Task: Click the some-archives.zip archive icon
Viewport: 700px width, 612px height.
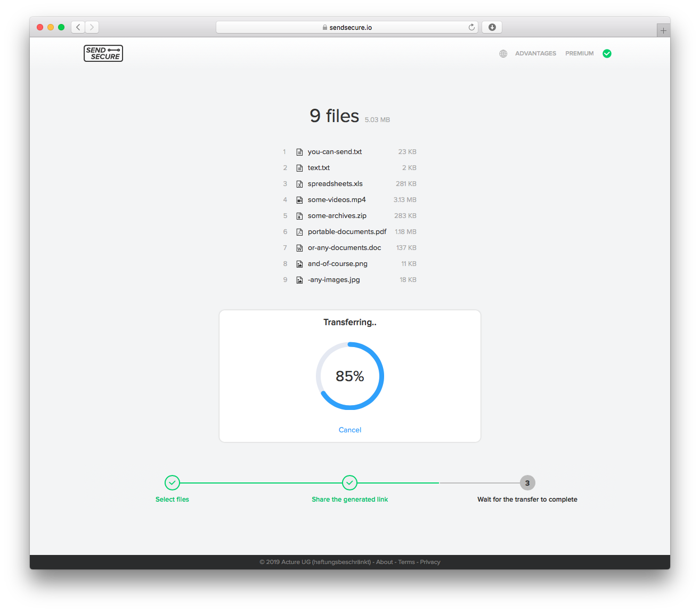Action: [x=299, y=215]
